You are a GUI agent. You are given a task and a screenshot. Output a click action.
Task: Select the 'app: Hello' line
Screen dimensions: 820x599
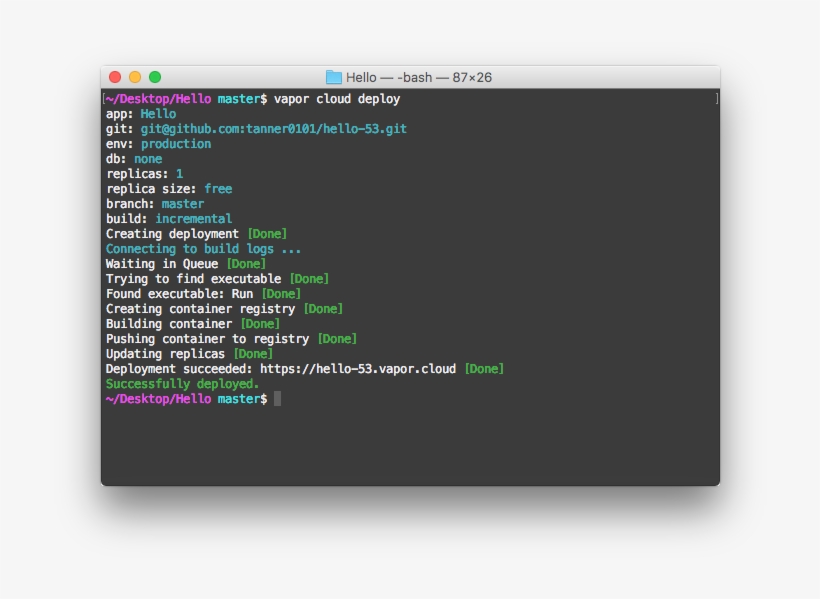pyautogui.click(x=139, y=113)
